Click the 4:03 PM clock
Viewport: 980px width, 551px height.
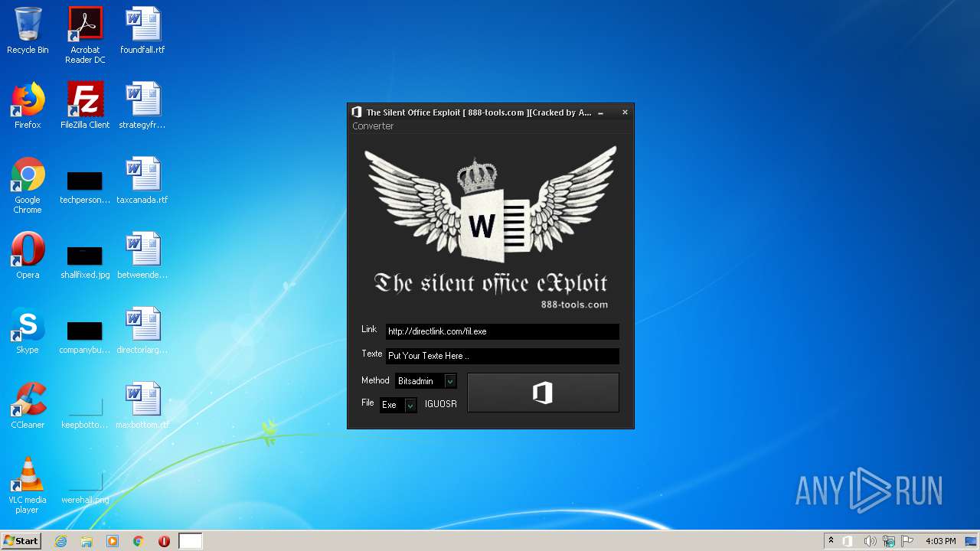tap(940, 541)
